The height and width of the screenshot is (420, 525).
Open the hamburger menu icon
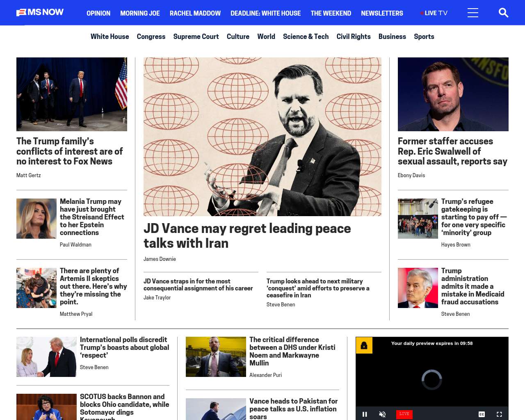(x=473, y=13)
